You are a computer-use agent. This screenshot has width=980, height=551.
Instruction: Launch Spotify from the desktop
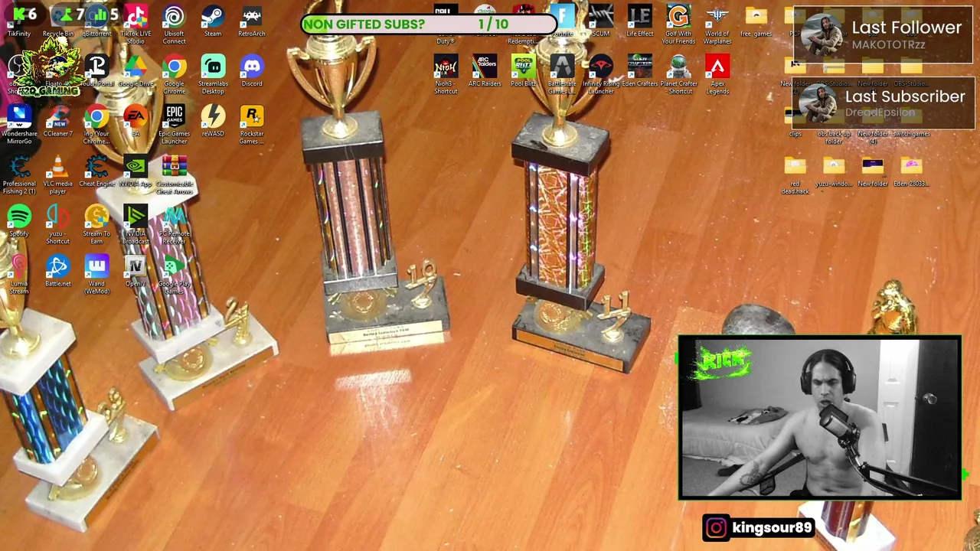click(x=19, y=220)
